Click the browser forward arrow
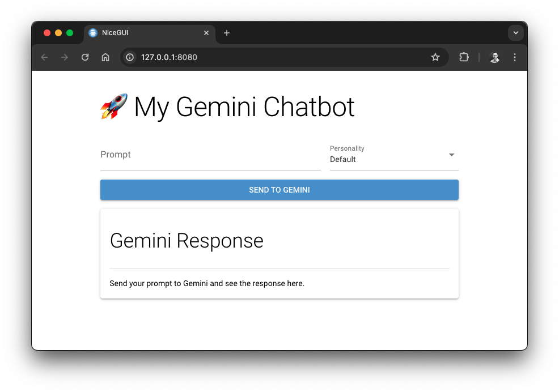Screen dimensions: 559x392 click(65, 57)
